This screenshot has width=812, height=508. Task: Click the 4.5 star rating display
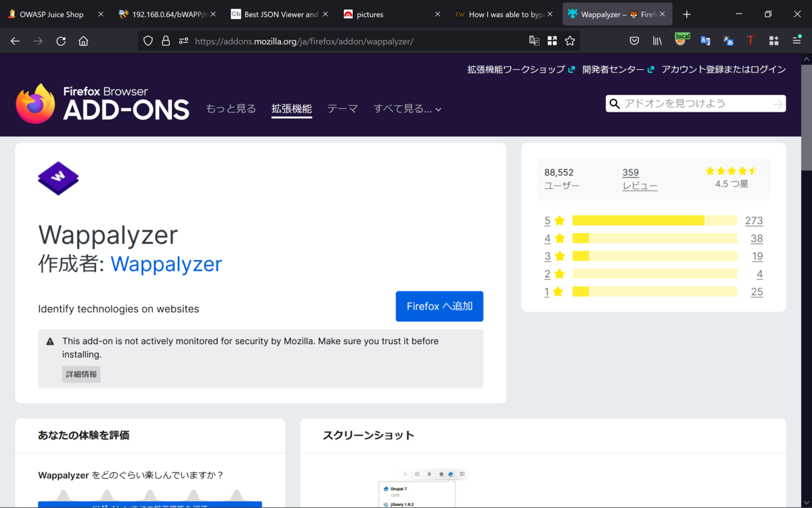click(731, 177)
